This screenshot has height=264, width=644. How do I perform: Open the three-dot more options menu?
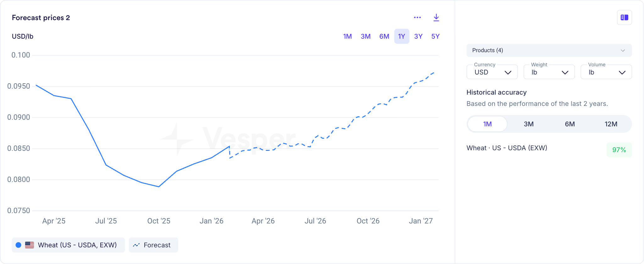[x=417, y=18]
